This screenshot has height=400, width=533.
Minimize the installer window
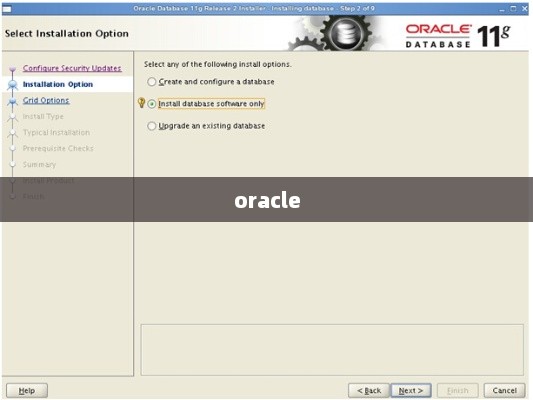point(502,9)
